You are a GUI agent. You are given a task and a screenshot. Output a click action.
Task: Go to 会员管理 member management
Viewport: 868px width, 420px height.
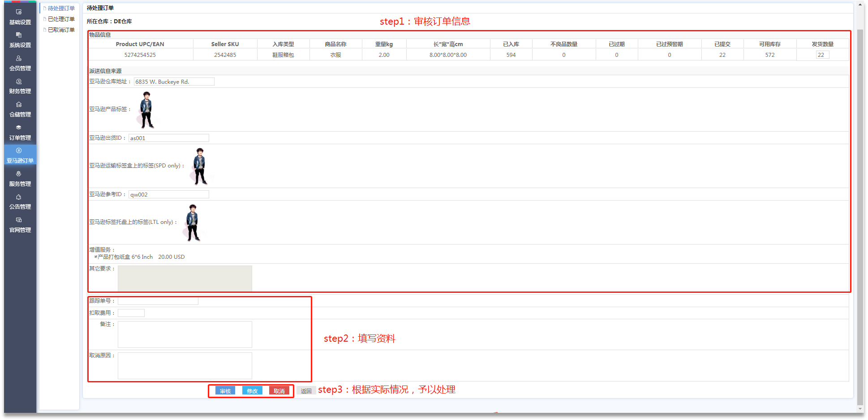20,63
